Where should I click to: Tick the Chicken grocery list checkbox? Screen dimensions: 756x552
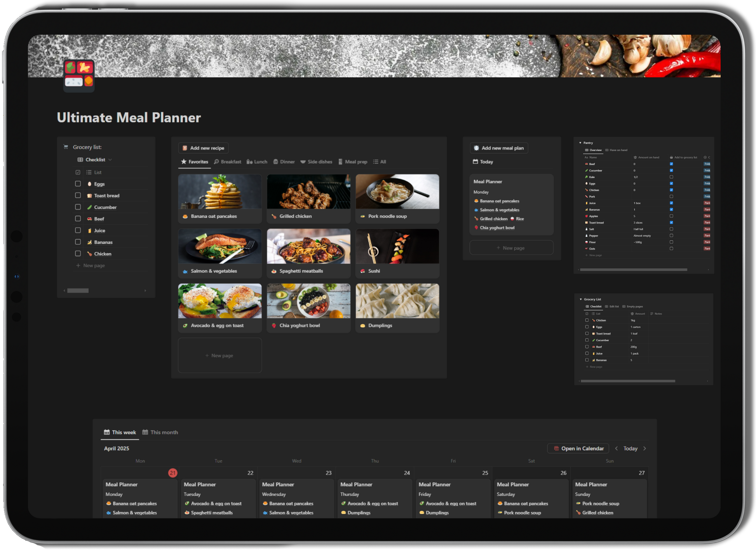(x=78, y=253)
